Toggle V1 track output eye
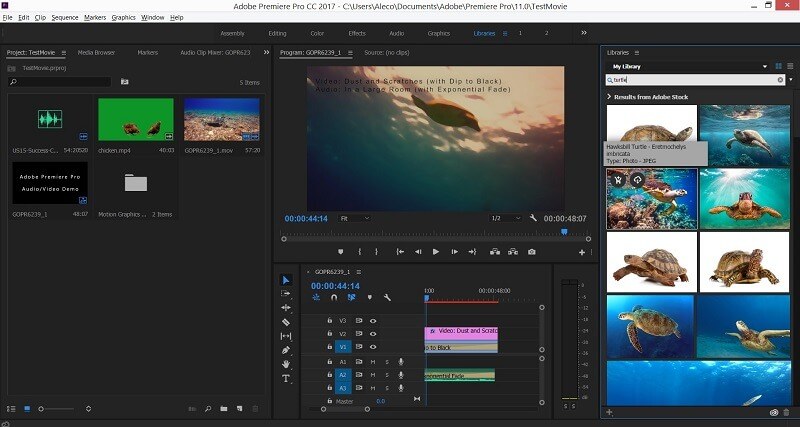Viewport: 800px width, 427px height. (x=373, y=347)
